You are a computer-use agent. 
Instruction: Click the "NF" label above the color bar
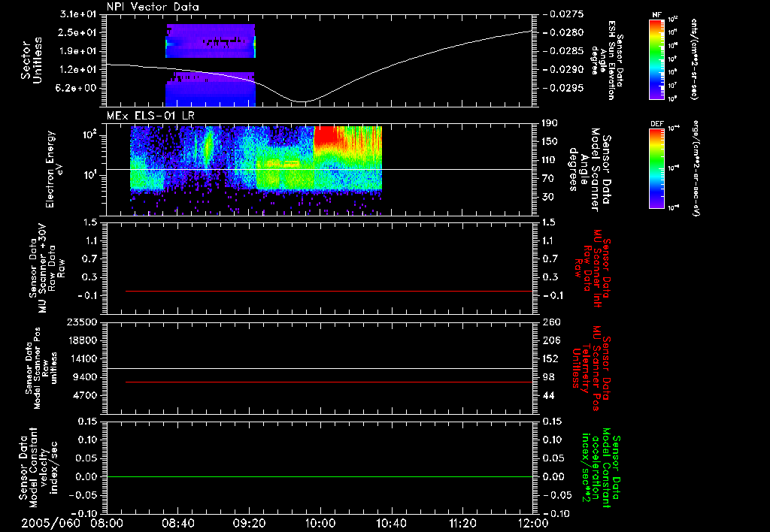click(657, 15)
